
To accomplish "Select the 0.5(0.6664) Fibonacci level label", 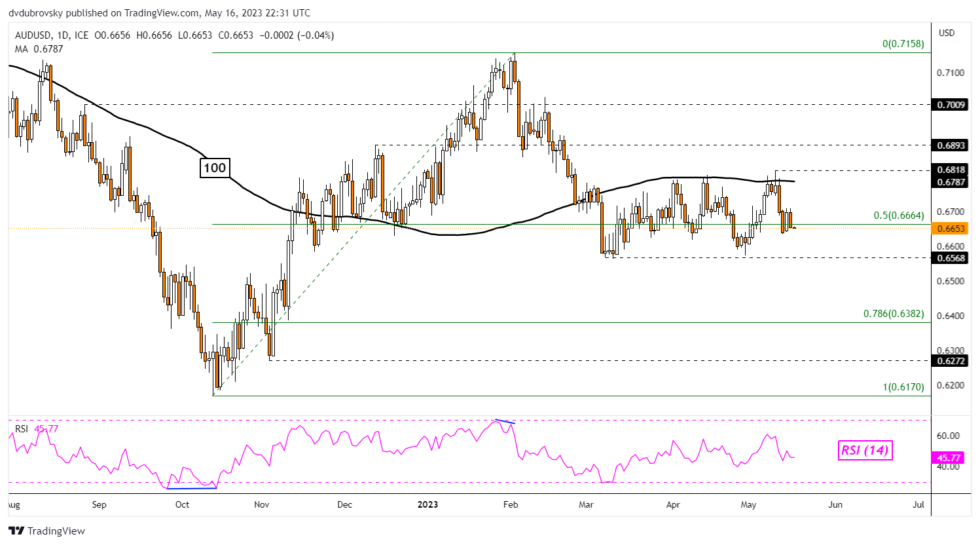I will 899,216.
